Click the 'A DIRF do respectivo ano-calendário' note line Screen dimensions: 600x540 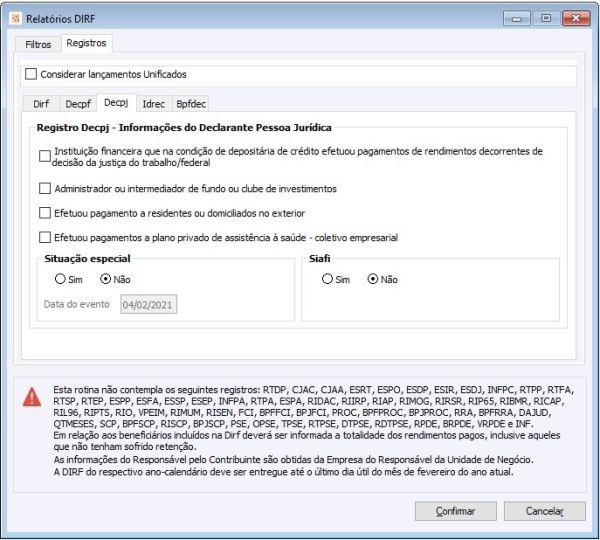point(283,472)
